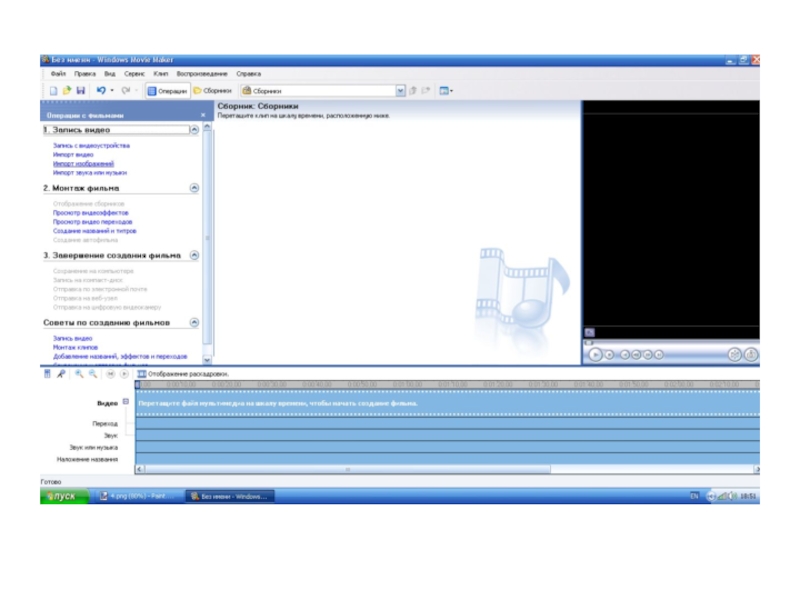Viewport: 800px width, 600px height.
Task: Click the New project blank page icon
Action: [54, 90]
